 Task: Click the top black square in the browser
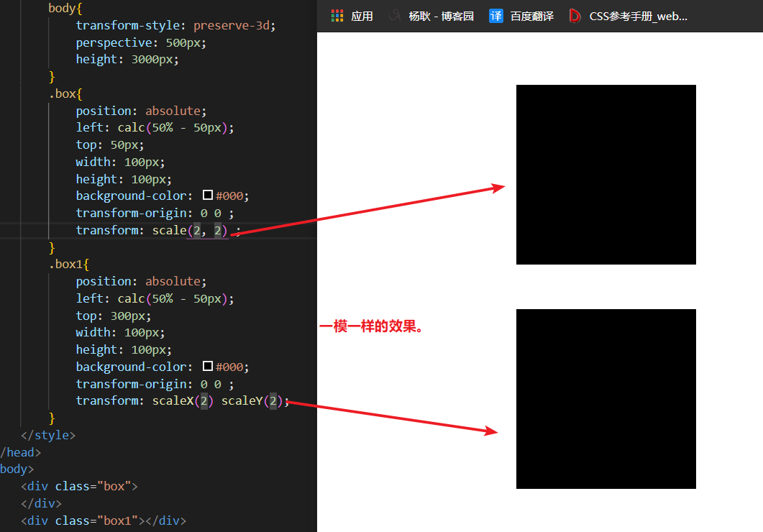click(606, 174)
